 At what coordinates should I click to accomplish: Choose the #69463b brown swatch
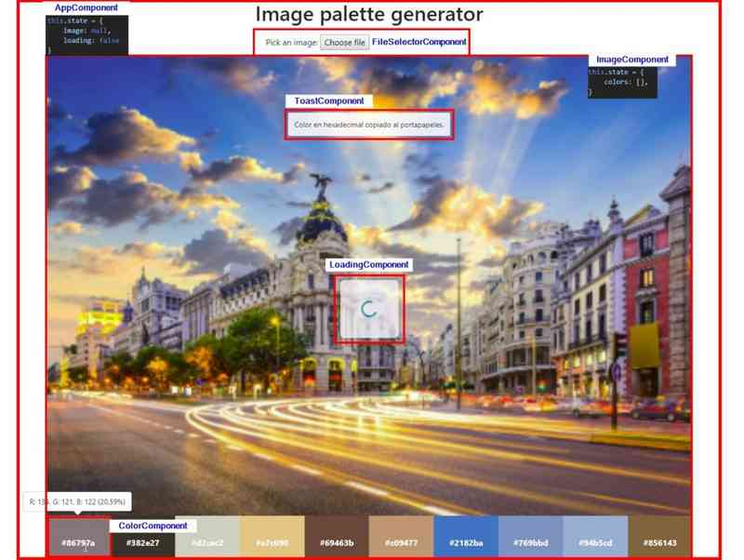click(337, 537)
